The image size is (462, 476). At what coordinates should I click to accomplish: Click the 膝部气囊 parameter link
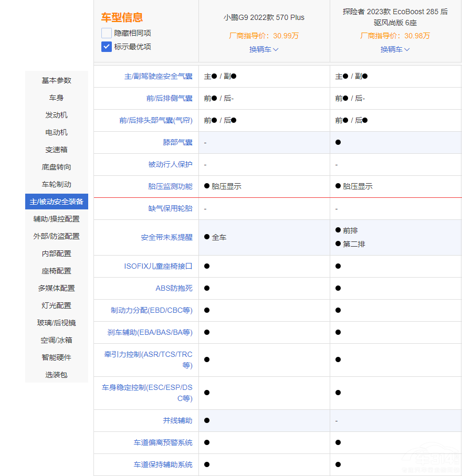click(177, 142)
